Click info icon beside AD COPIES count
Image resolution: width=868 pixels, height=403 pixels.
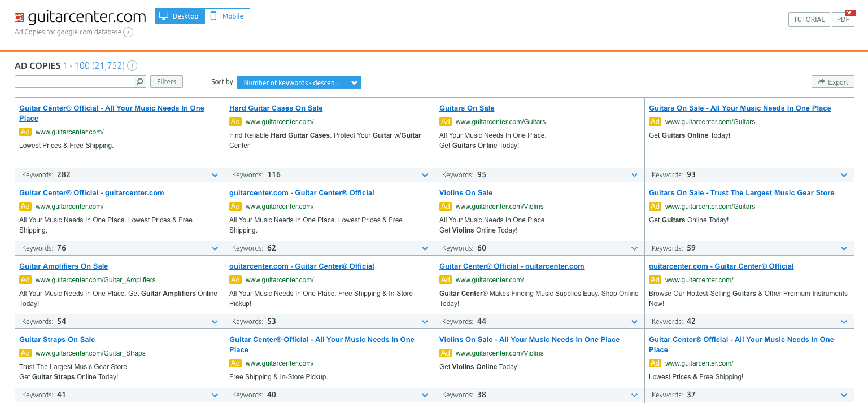pos(132,65)
